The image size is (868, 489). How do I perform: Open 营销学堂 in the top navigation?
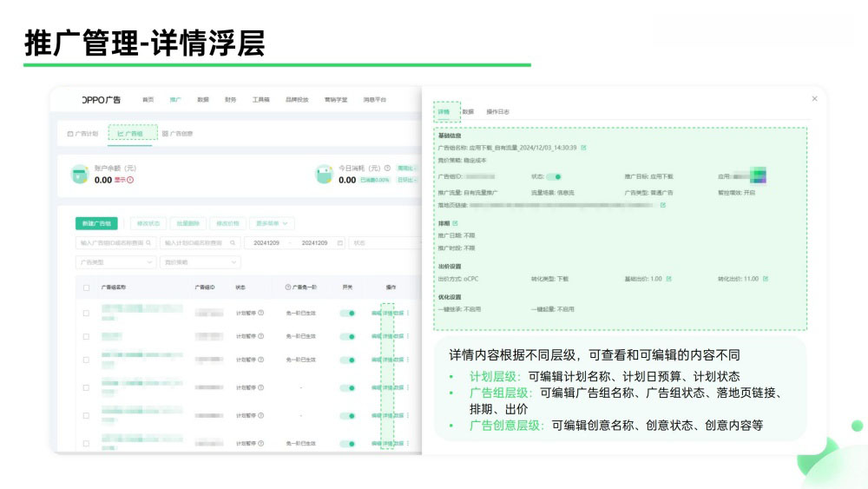pos(336,100)
